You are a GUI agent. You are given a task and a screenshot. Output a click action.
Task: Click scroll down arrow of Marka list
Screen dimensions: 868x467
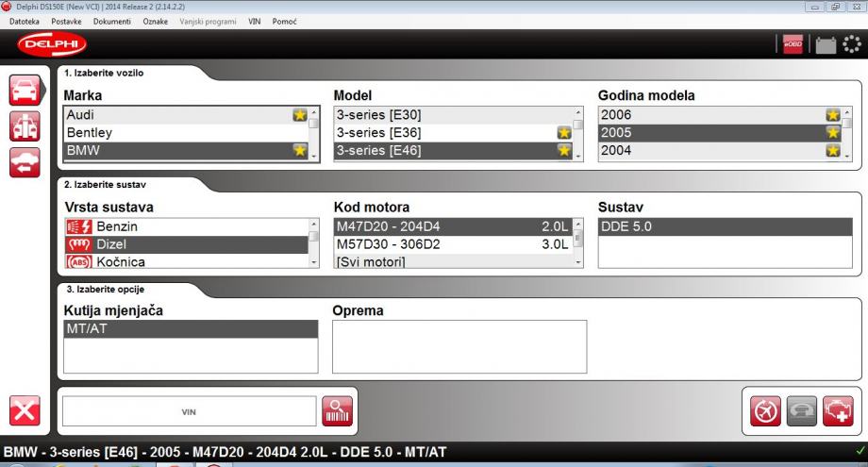(314, 156)
